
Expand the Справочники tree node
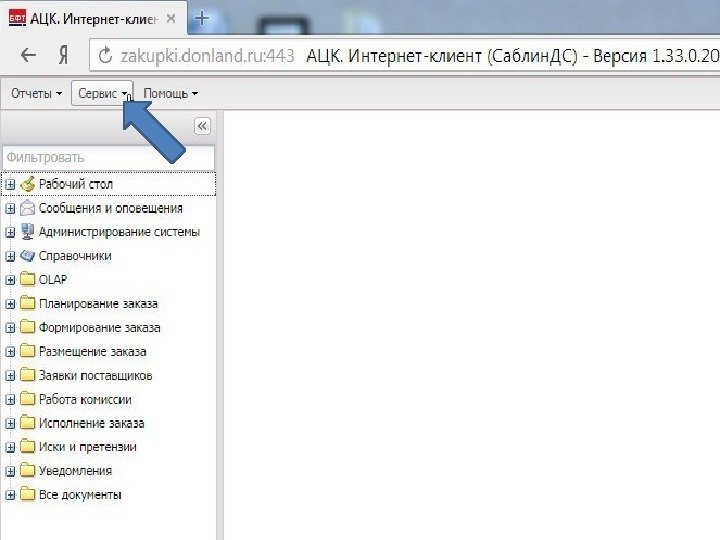(10, 256)
